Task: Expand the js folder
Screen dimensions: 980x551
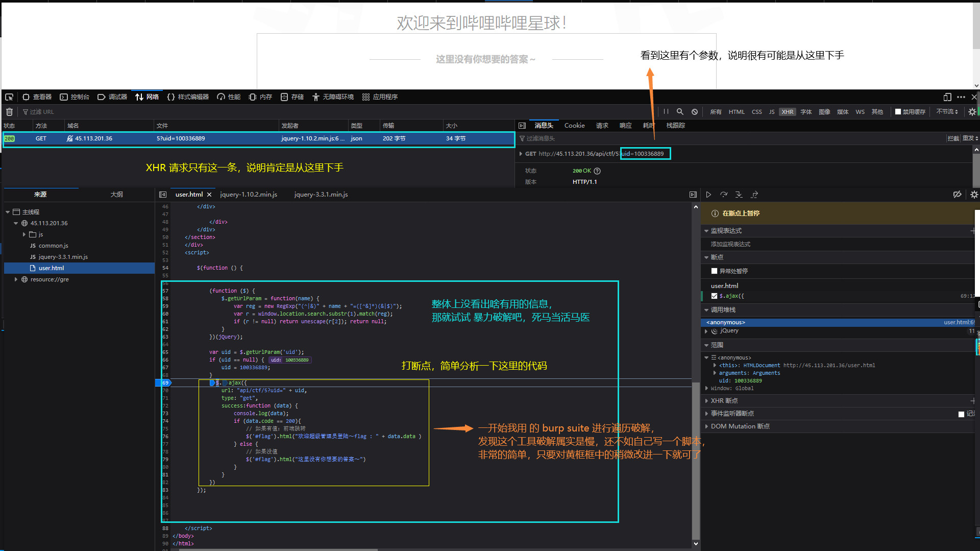Action: point(24,234)
